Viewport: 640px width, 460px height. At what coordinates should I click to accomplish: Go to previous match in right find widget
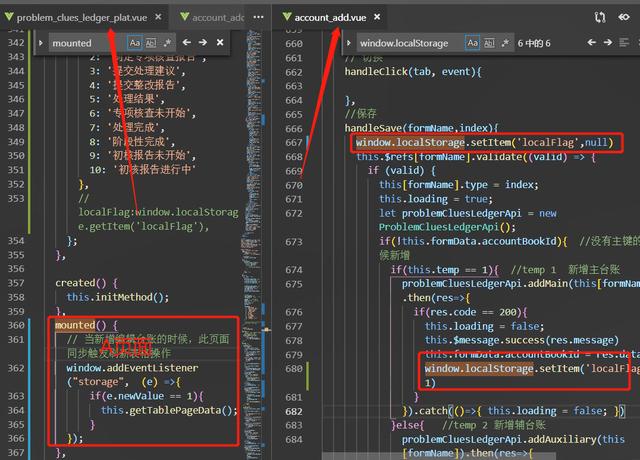point(591,42)
